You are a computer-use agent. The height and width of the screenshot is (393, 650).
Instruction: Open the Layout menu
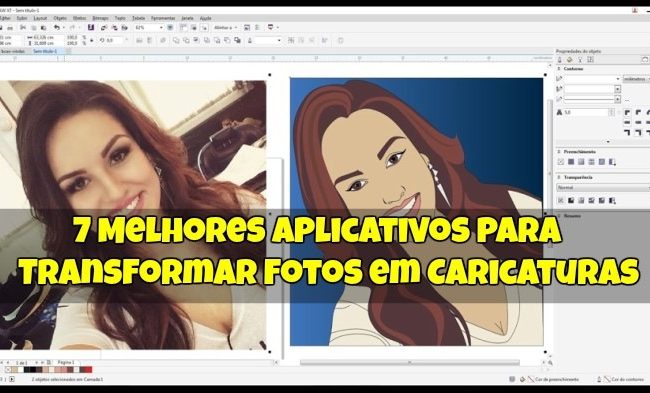(41, 18)
